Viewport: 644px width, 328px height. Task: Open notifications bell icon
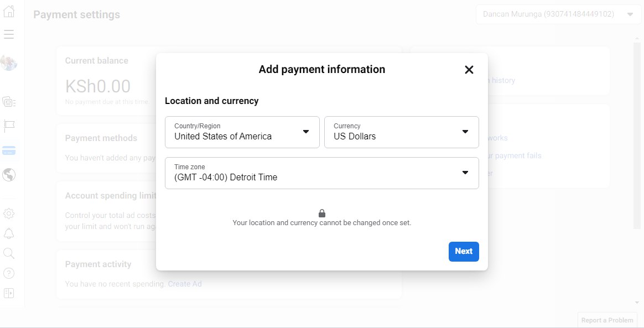(x=9, y=233)
